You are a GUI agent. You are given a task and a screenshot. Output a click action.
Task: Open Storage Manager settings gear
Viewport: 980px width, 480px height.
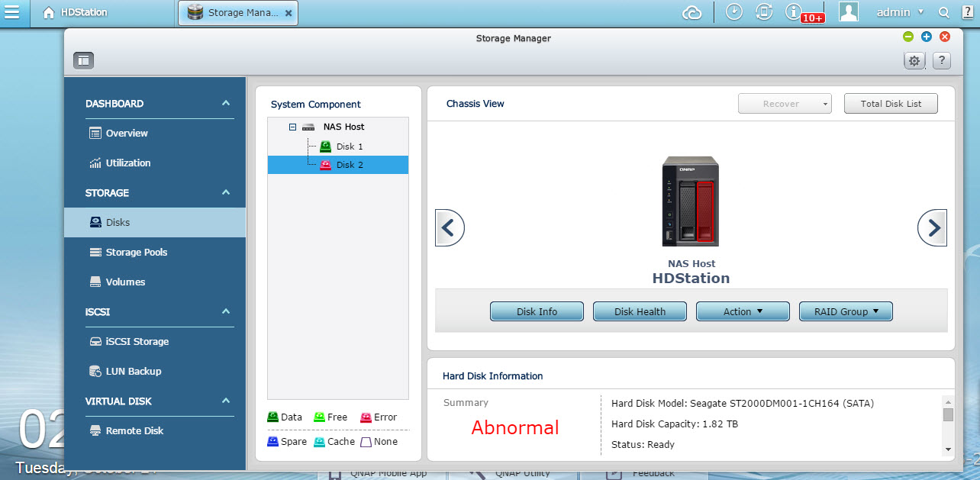[x=914, y=61]
